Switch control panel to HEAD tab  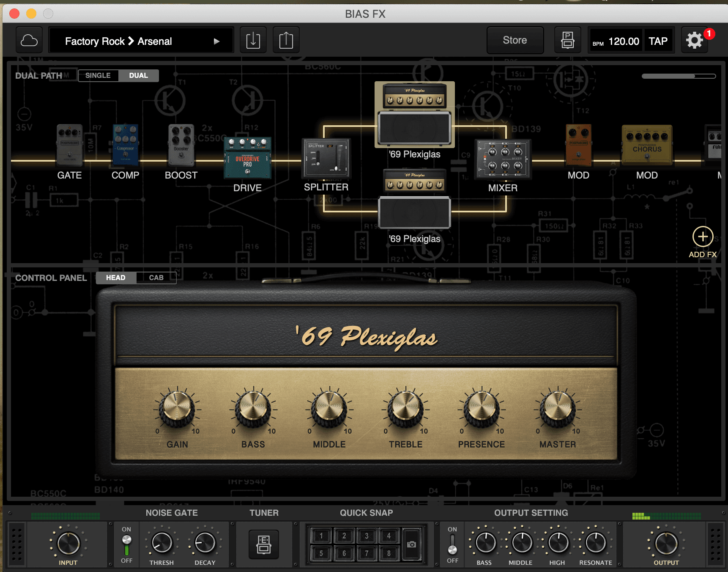tap(116, 278)
